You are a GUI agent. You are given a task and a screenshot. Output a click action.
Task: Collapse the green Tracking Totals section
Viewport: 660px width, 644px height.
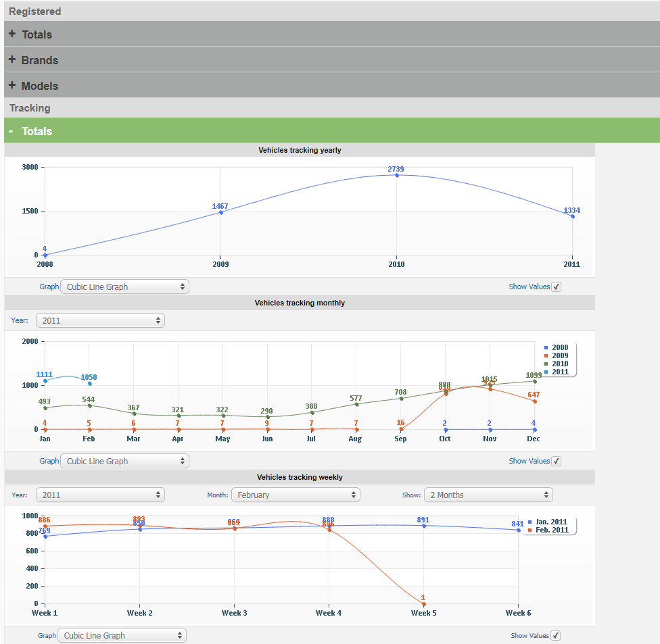(x=37, y=131)
